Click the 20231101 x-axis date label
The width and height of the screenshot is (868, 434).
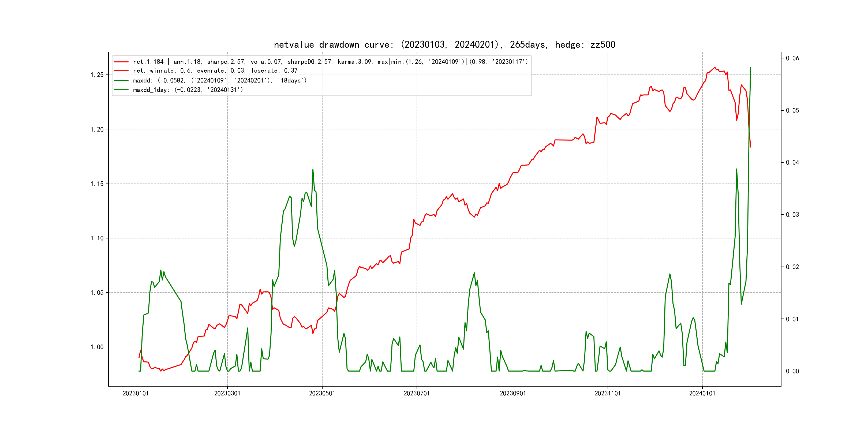click(x=608, y=394)
